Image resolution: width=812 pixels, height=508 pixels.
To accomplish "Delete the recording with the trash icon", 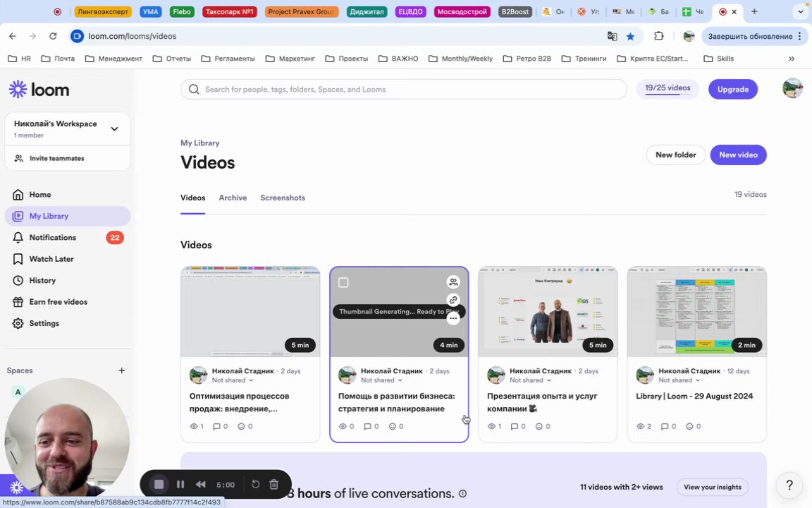I will 274,484.
